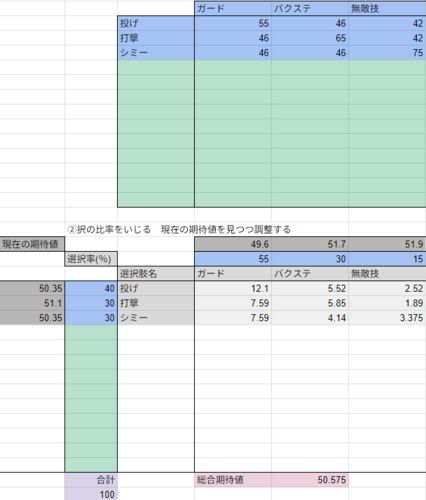Image resolution: width=426 pixels, height=500 pixels.
Task: Select the total cell showing 100
Action: click(x=91, y=494)
